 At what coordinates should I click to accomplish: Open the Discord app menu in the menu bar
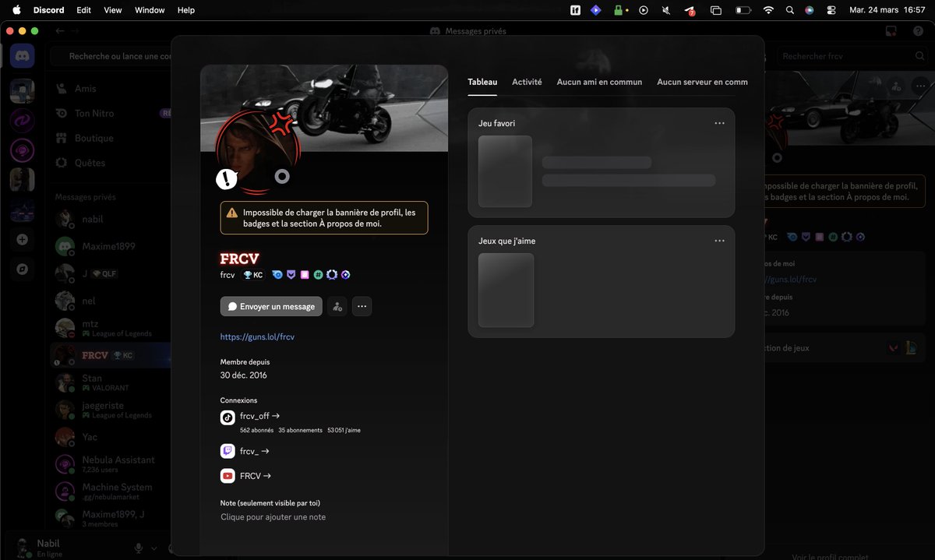point(49,10)
